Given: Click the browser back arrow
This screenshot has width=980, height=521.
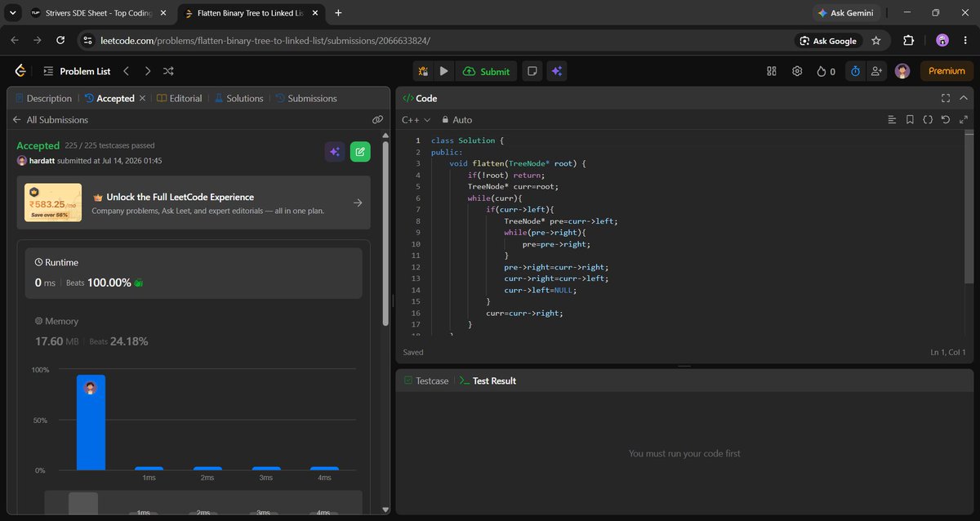Looking at the screenshot, I should pos(15,41).
